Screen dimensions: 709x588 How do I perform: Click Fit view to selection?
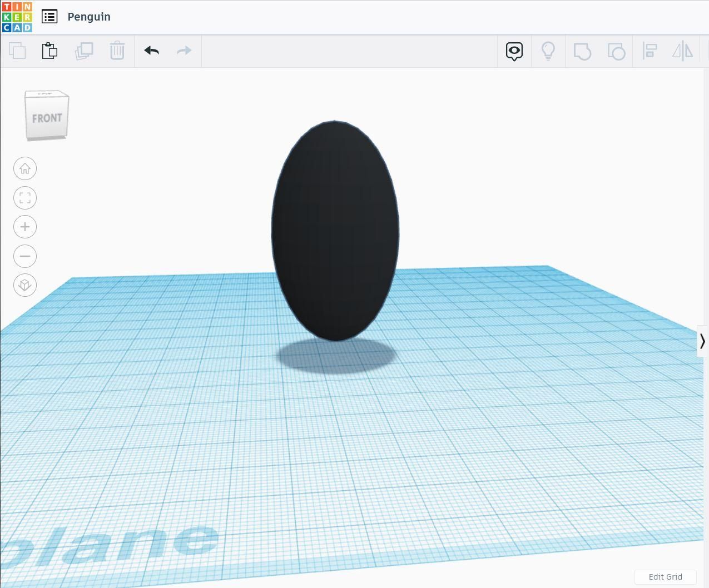24,197
